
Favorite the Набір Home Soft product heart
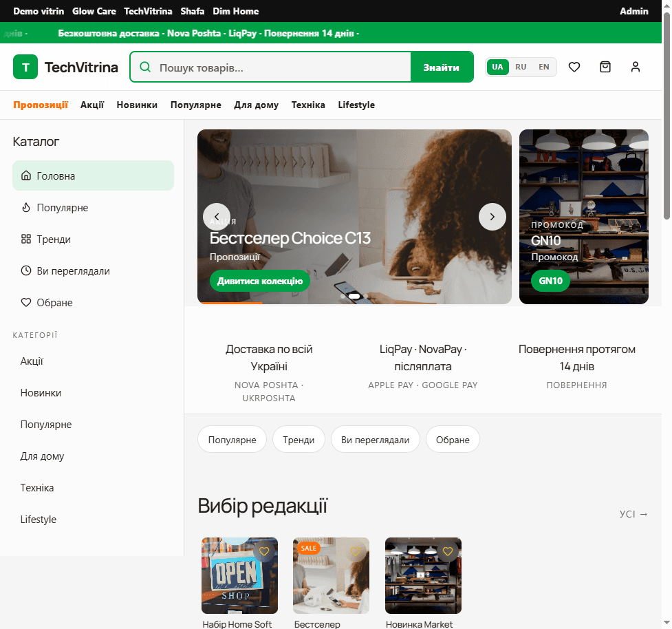264,551
